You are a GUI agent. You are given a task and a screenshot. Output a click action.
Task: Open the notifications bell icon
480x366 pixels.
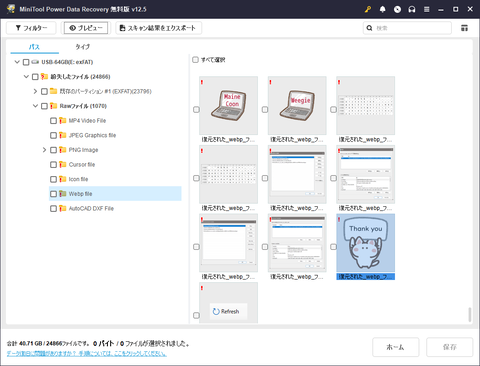point(382,9)
